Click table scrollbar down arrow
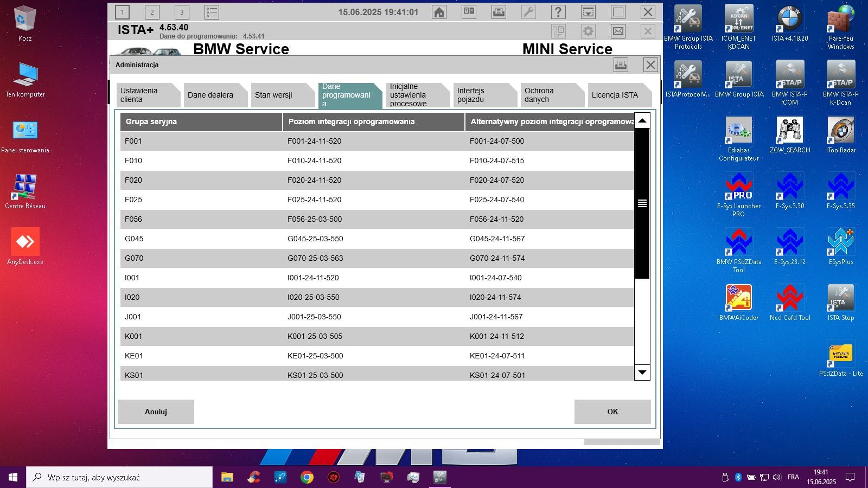This screenshot has height=488, width=868. point(642,372)
